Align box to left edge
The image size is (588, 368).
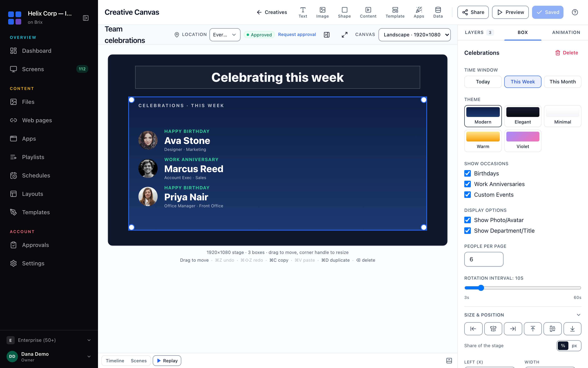tap(473, 329)
